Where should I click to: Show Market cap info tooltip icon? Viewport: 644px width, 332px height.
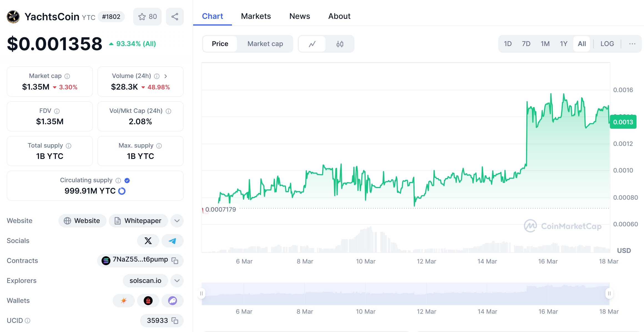(67, 76)
